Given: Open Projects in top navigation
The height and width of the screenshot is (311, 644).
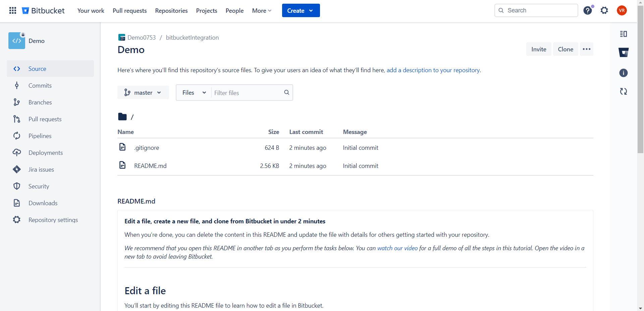Looking at the screenshot, I should pyautogui.click(x=207, y=11).
